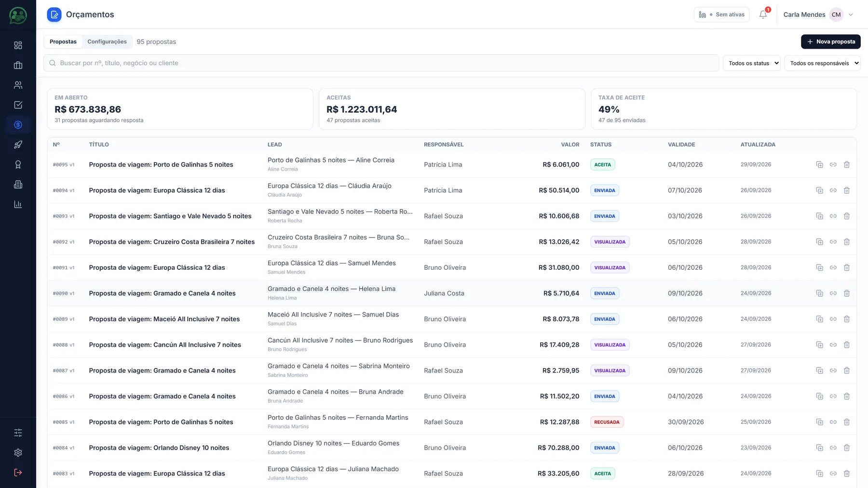Duplicate proposal #0090 Gramado e Canela

click(x=819, y=293)
